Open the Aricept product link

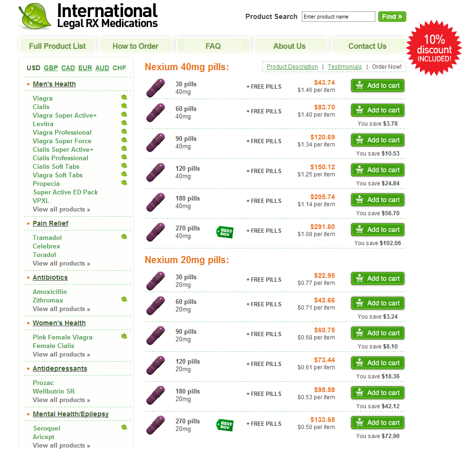pos(43,437)
